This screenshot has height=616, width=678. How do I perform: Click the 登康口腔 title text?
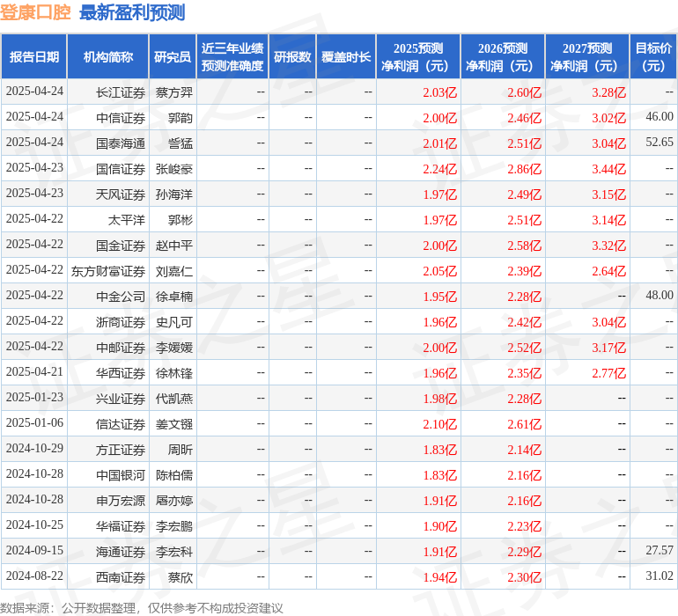(x=35, y=12)
